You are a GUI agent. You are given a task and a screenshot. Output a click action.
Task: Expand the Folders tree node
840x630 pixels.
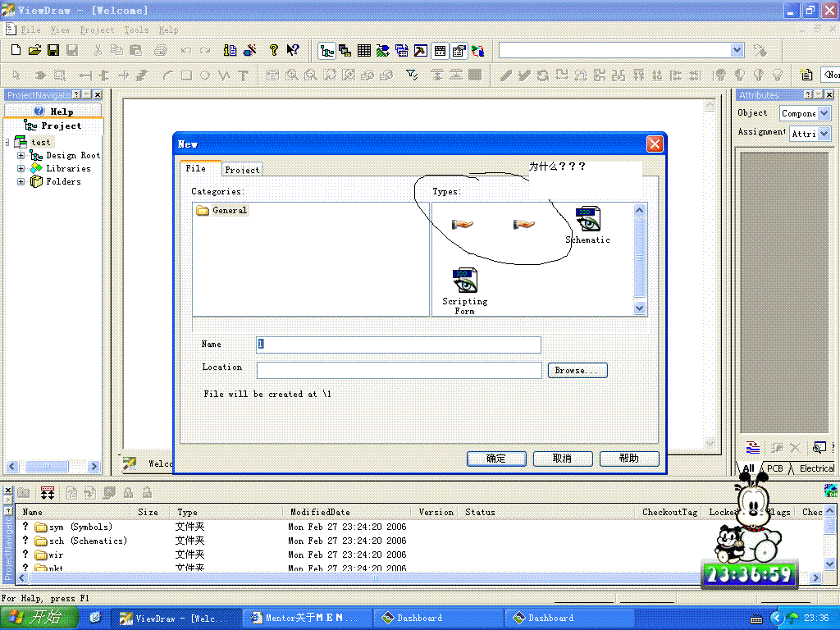[x=21, y=181]
